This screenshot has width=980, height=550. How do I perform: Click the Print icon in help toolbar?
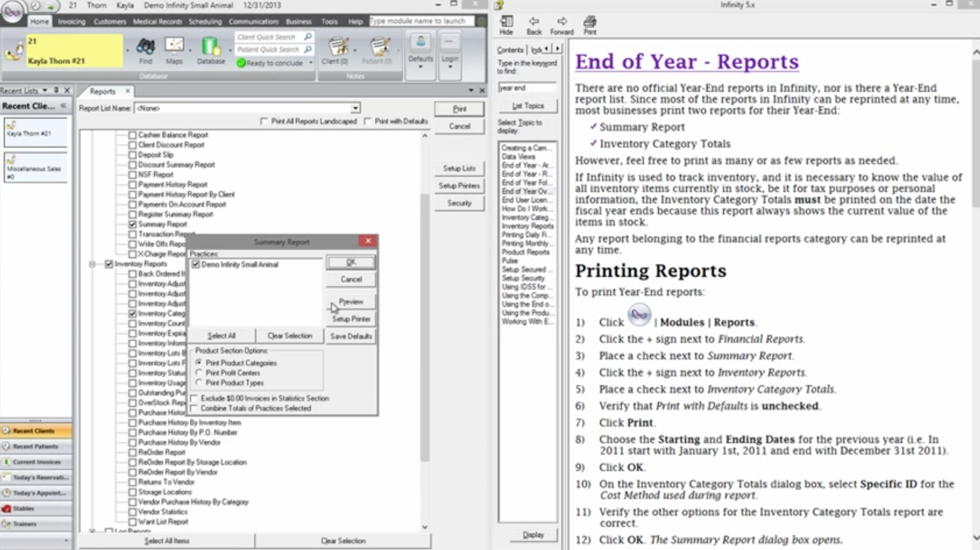pyautogui.click(x=590, y=22)
